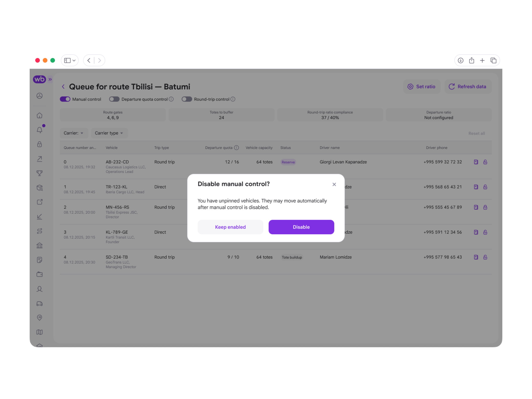Click the Tote buildup status badge
Image resolution: width=532 pixels, height=399 pixels.
coord(292,257)
